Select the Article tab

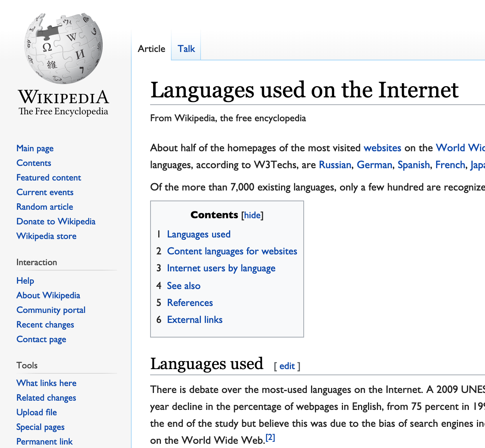tap(151, 49)
